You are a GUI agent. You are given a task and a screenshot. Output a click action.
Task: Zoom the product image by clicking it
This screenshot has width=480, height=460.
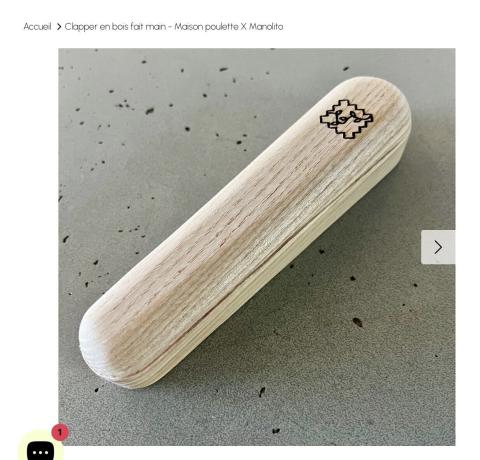257,247
